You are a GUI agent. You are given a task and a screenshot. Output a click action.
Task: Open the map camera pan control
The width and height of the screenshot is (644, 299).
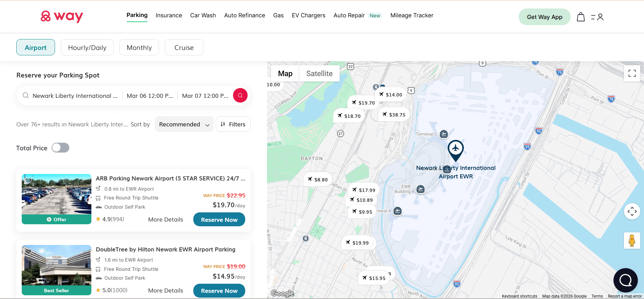point(632,211)
